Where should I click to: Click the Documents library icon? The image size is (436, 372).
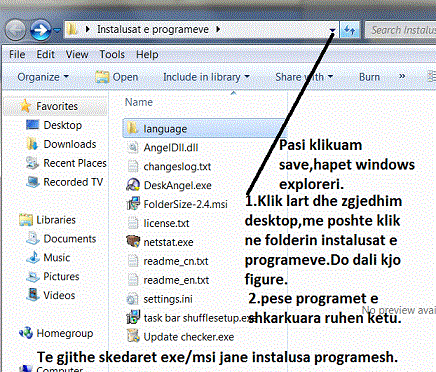(33, 238)
